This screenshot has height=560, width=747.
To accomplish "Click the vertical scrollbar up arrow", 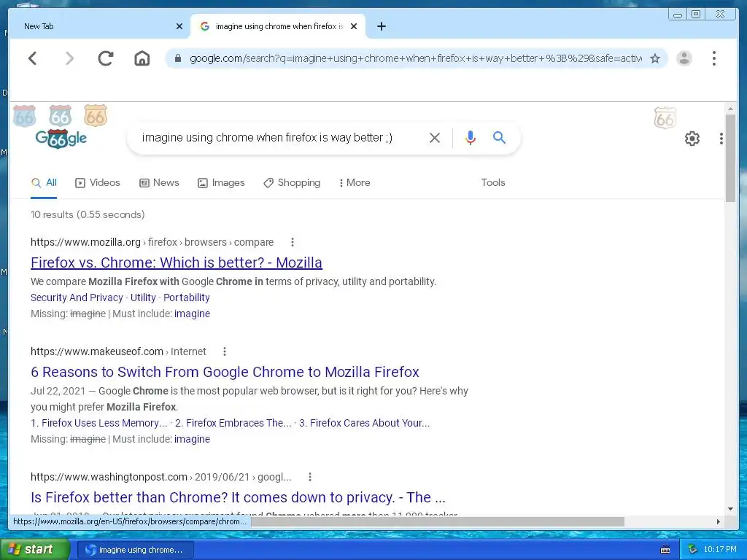I will tap(731, 109).
